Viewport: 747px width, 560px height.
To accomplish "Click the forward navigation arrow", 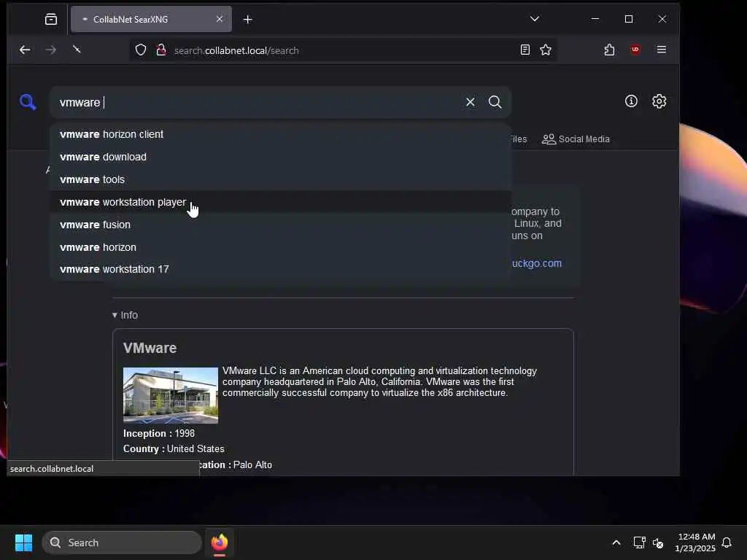I will click(x=50, y=50).
